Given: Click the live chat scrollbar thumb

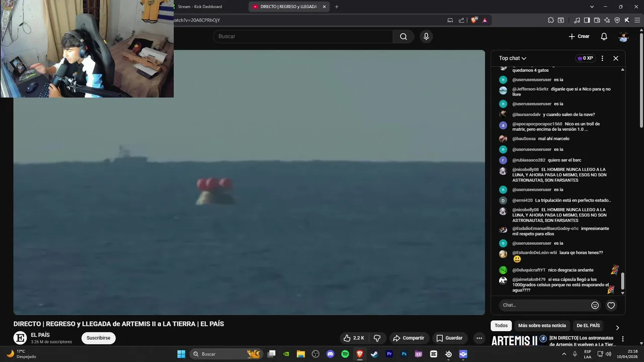Looking at the screenshot, I should [x=622, y=281].
